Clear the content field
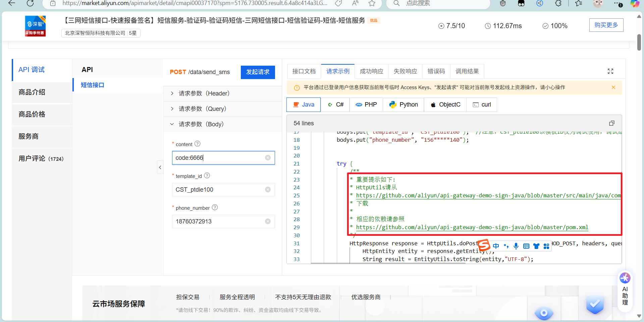The height and width of the screenshot is (322, 644). 268,158
